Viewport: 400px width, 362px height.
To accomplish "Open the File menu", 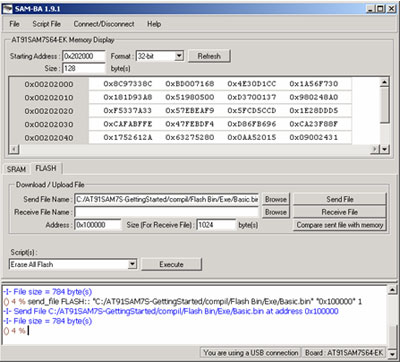I will pos(14,24).
